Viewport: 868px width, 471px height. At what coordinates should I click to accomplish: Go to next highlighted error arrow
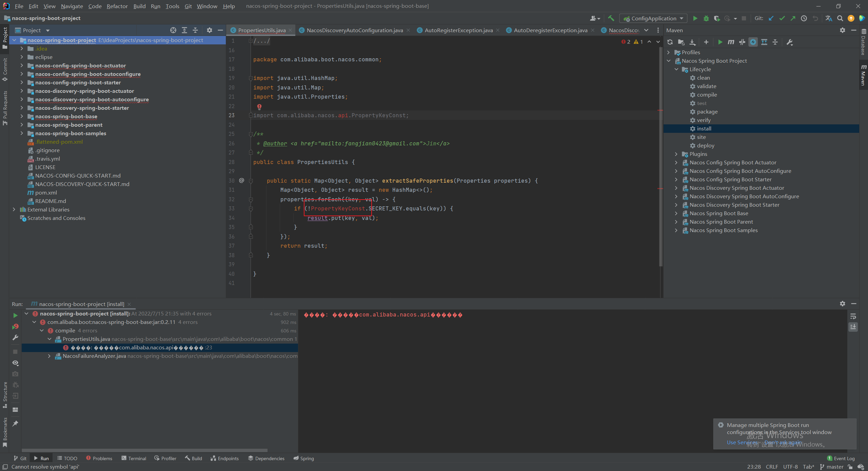click(x=658, y=41)
